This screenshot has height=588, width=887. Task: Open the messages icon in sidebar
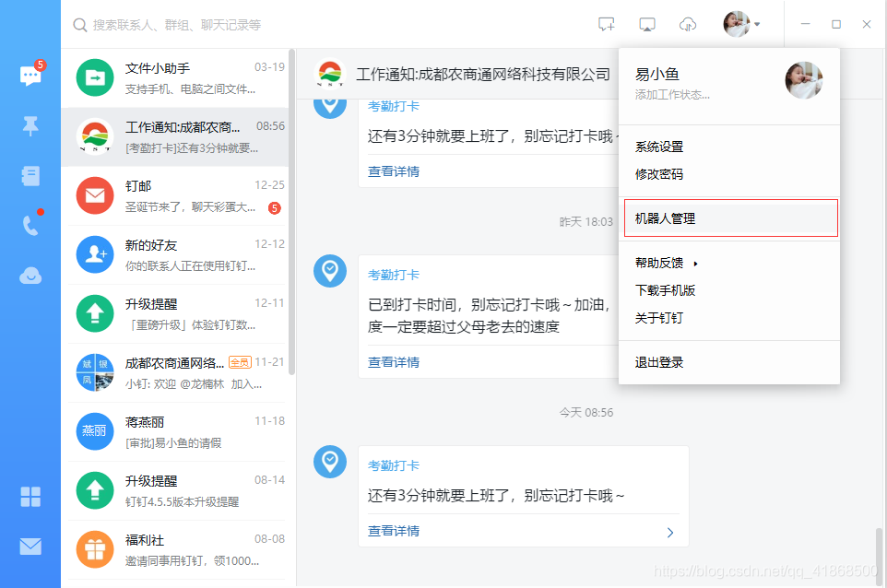[x=30, y=76]
